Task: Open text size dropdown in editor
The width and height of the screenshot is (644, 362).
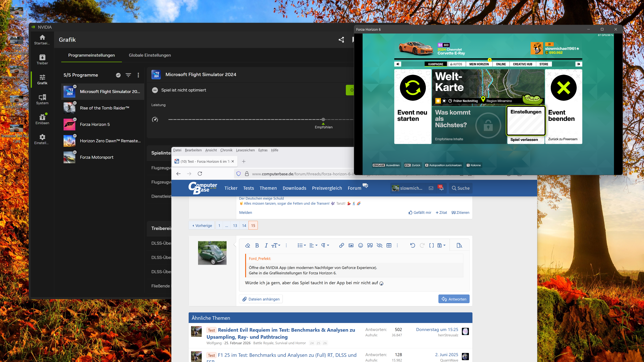Action: 276,245
